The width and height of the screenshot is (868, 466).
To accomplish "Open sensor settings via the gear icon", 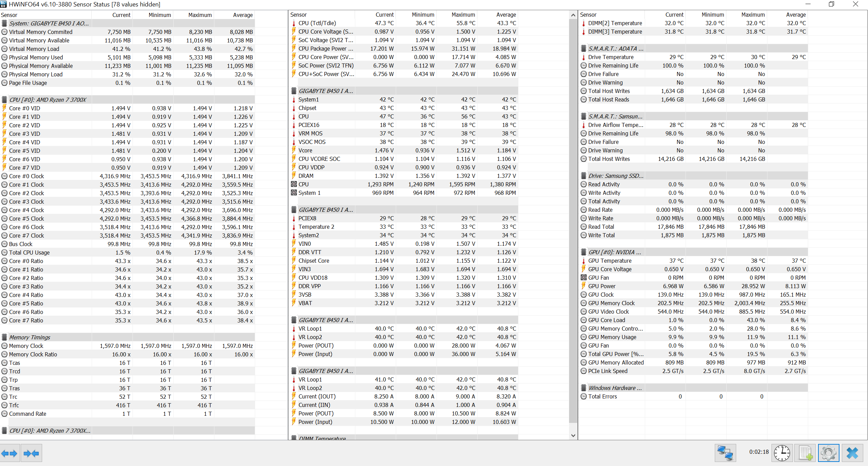I will click(x=829, y=453).
